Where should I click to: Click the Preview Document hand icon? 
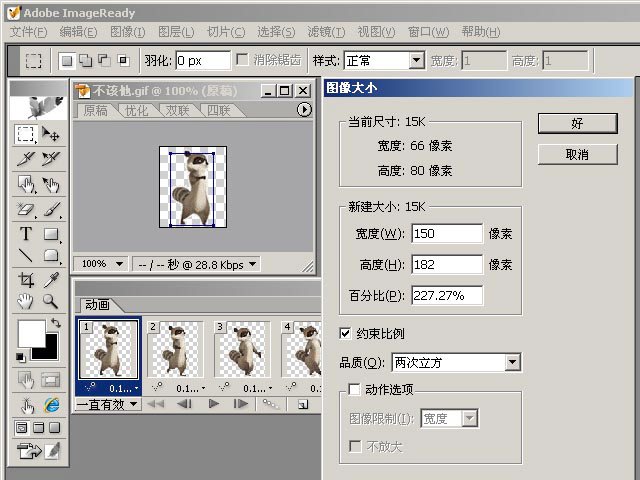pos(27,405)
